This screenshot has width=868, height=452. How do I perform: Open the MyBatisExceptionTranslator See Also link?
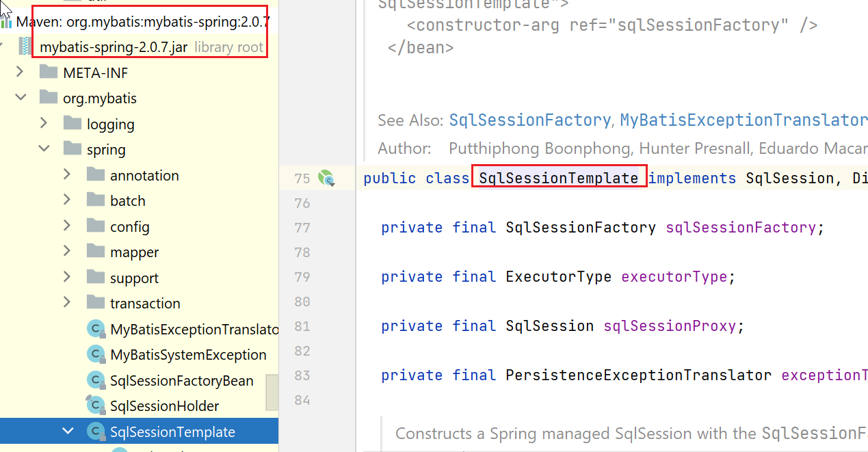pos(744,120)
